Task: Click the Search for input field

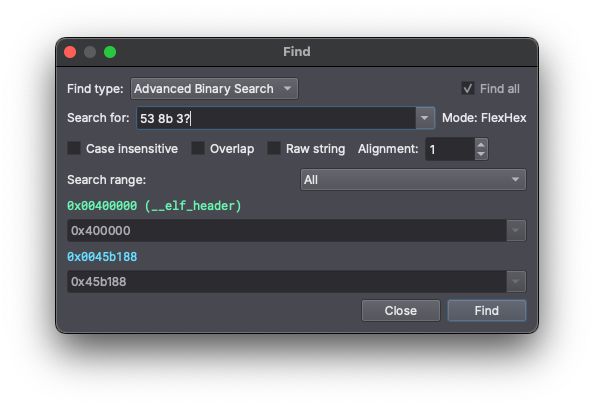Action: coord(276,118)
